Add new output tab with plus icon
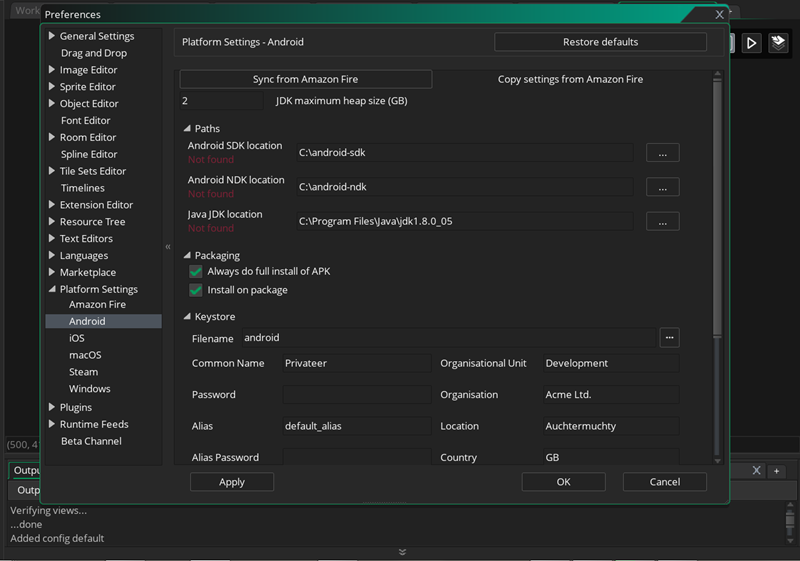The height and width of the screenshot is (561, 800). [777, 471]
